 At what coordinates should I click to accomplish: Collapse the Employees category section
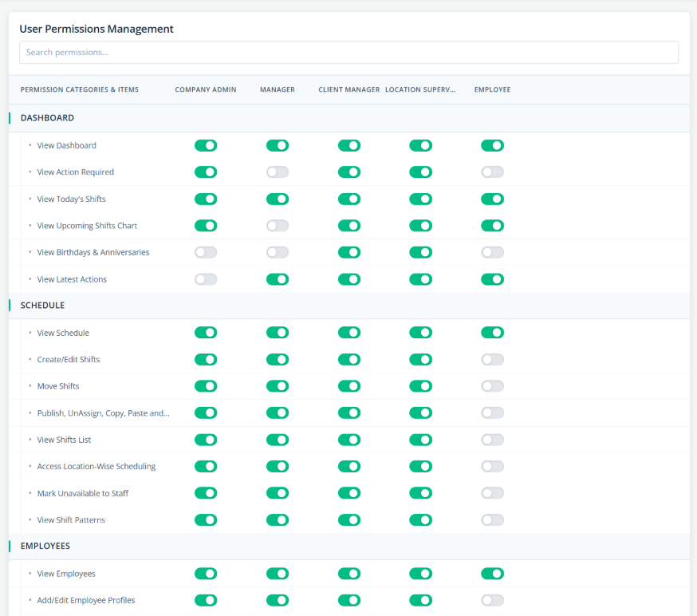pyautogui.click(x=45, y=547)
